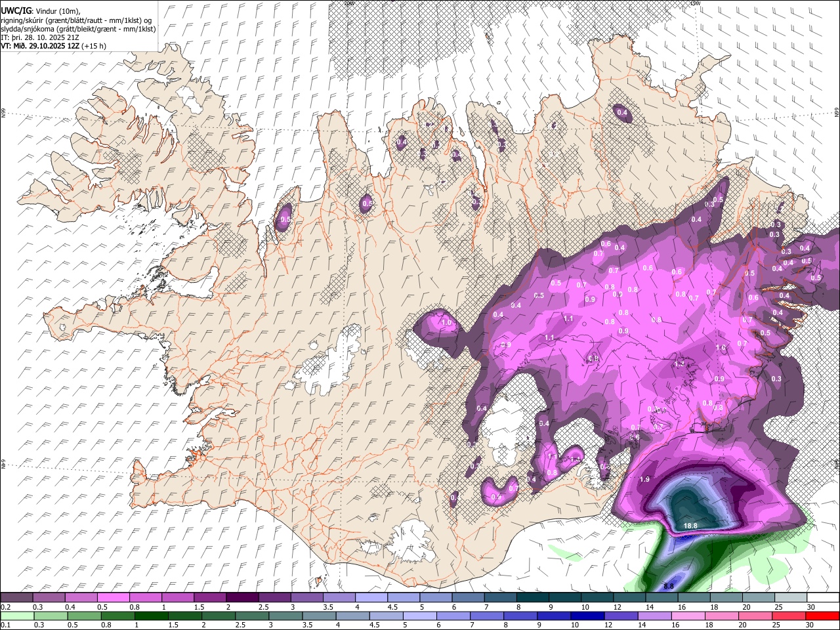Click the "0.1" label on the rain scale
This screenshot has width=840, height=630.
pyautogui.click(x=5, y=625)
